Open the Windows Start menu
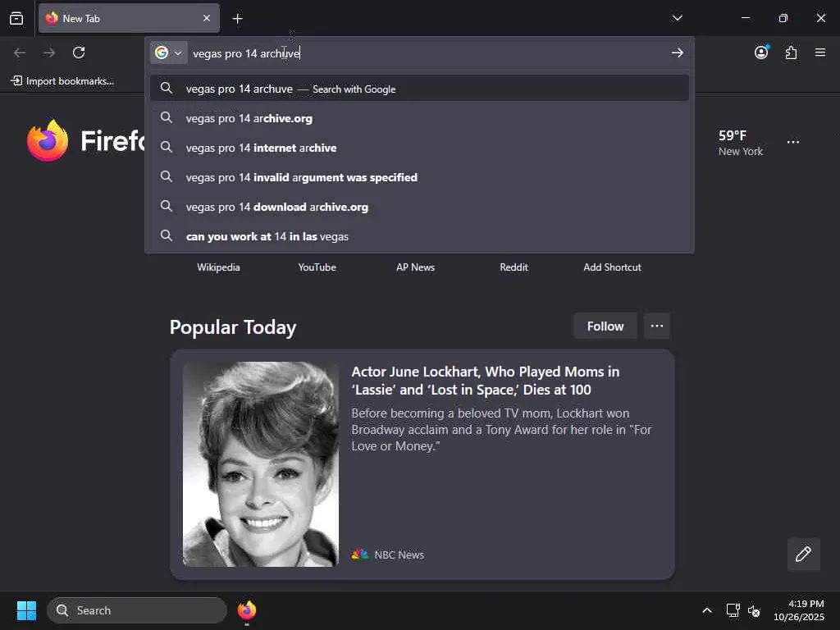 click(x=26, y=610)
